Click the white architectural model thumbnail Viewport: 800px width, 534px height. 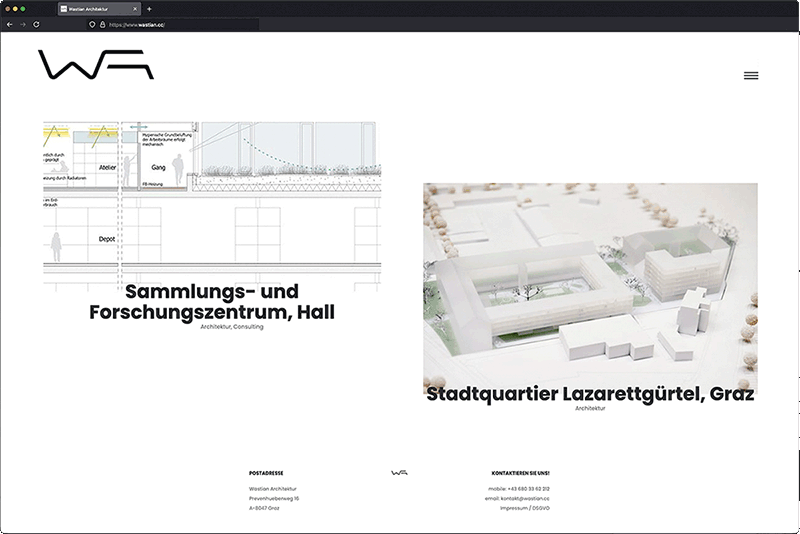(590, 287)
